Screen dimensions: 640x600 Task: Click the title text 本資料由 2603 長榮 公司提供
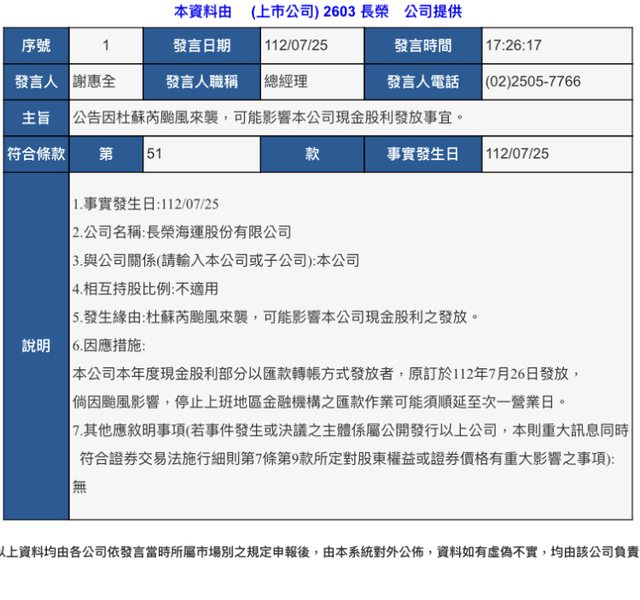[318, 11]
